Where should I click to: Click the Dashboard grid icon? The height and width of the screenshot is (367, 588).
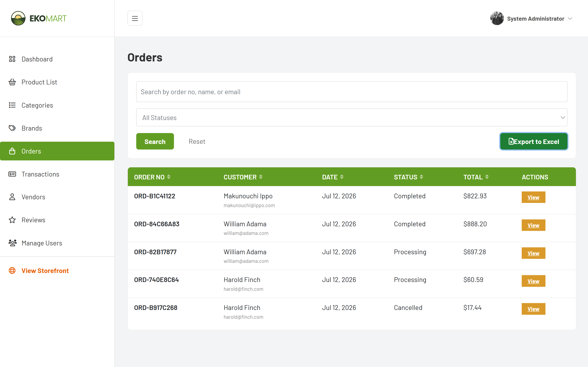click(x=12, y=59)
